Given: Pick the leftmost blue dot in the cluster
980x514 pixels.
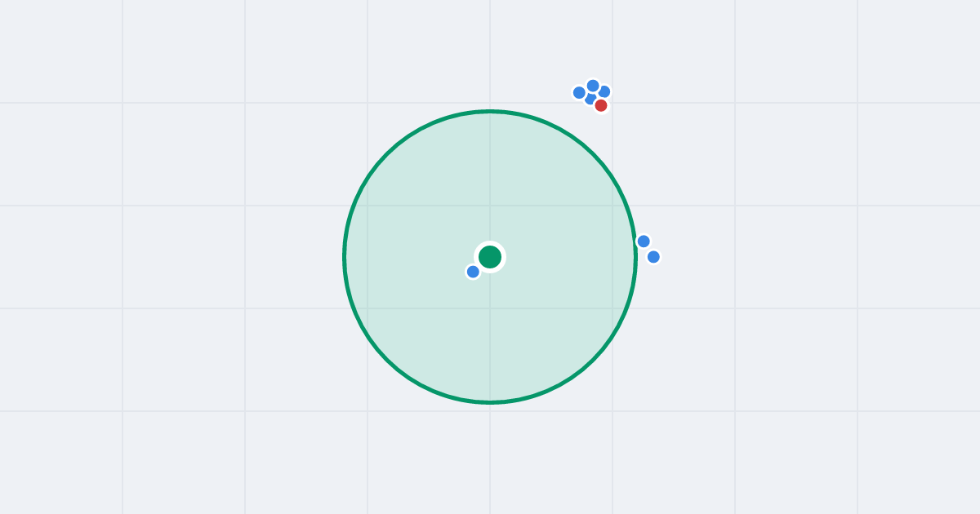Looking at the screenshot, I should click(x=579, y=92).
